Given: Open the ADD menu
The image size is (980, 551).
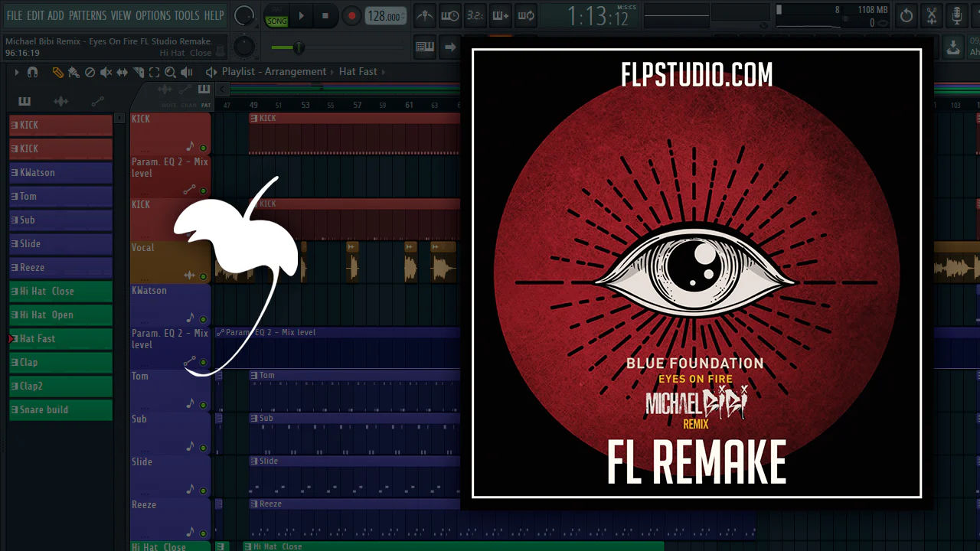Looking at the screenshot, I should [56, 15].
